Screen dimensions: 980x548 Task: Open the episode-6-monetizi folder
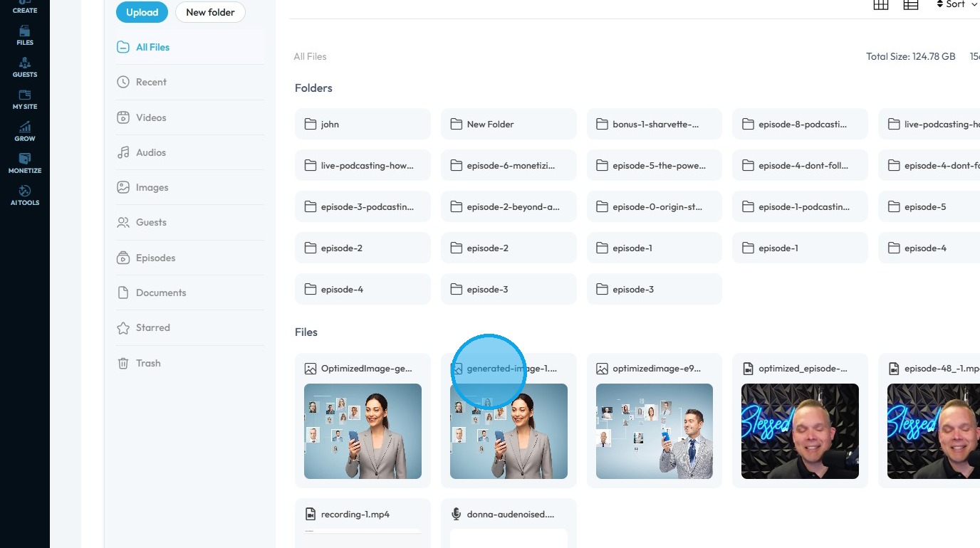tap(509, 165)
